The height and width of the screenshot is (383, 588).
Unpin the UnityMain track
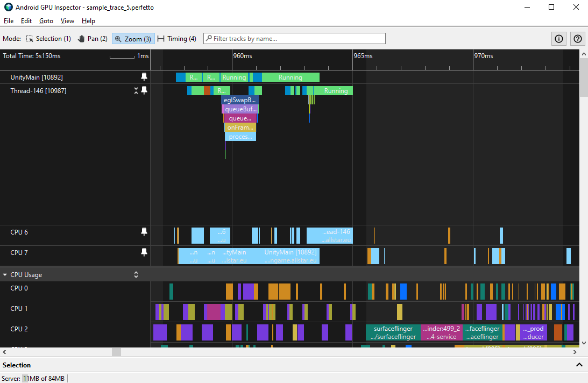point(144,77)
